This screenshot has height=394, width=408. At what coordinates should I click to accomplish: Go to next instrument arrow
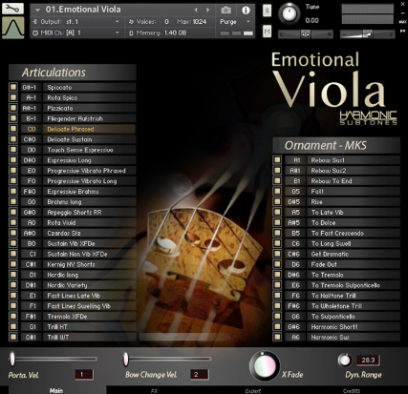pos(208,10)
